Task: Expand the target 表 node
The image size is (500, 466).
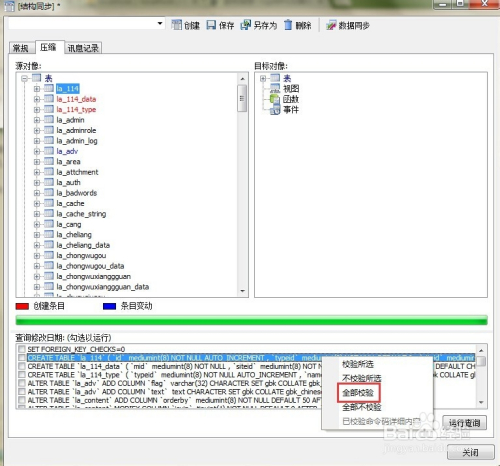Action: point(263,78)
